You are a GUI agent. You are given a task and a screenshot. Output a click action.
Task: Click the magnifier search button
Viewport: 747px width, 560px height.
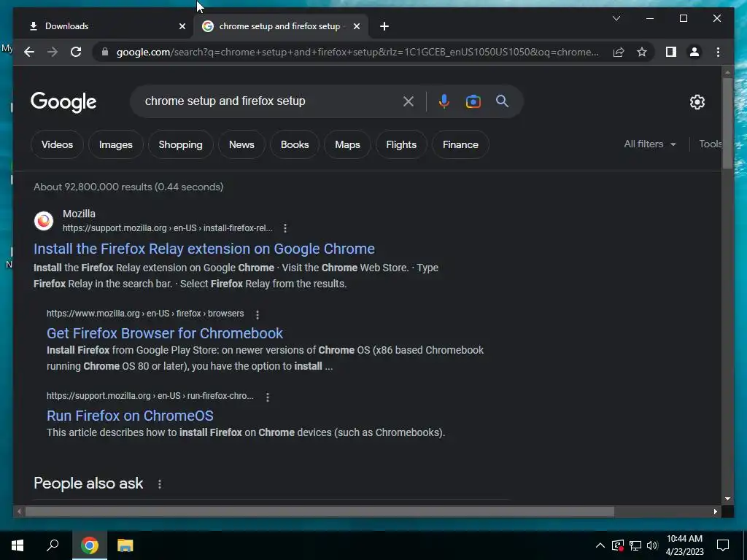coord(502,101)
